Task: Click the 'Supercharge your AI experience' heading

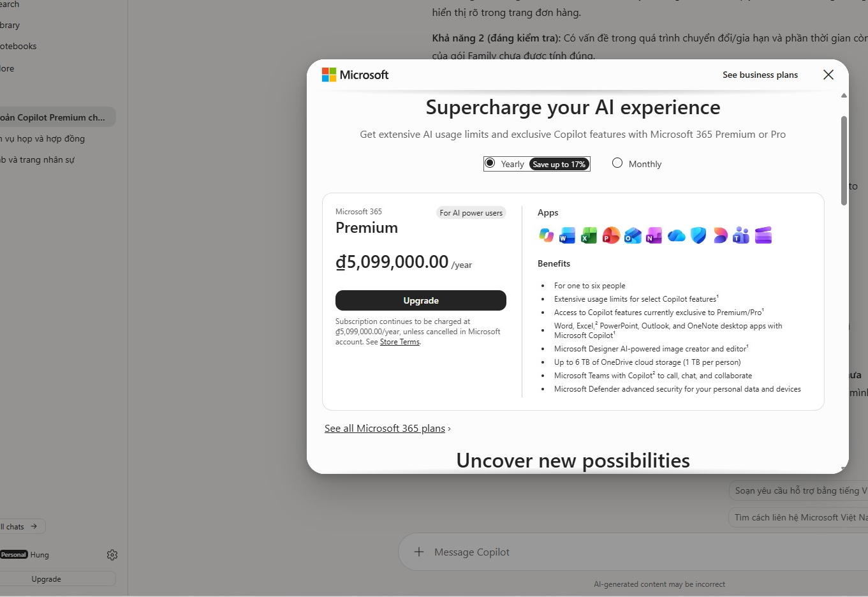Action: [x=573, y=107]
